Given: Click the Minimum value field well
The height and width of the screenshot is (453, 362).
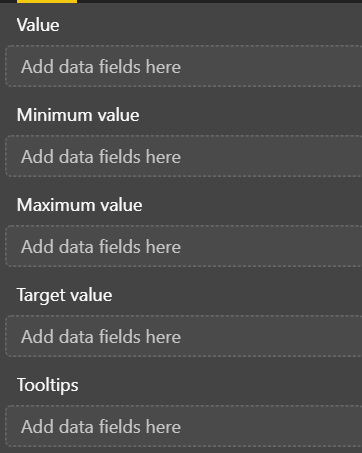Looking at the screenshot, I should (184, 156).
